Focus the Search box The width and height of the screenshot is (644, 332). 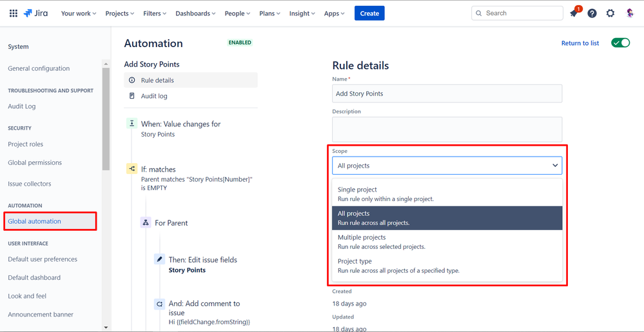517,13
